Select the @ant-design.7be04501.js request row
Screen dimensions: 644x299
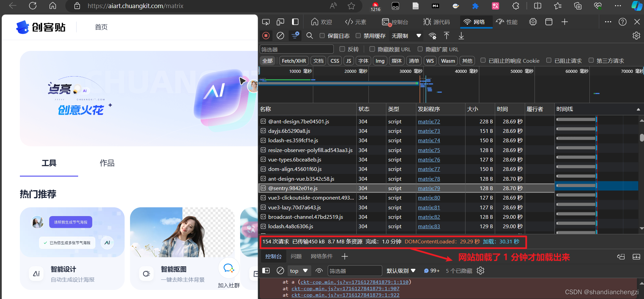(x=407, y=121)
